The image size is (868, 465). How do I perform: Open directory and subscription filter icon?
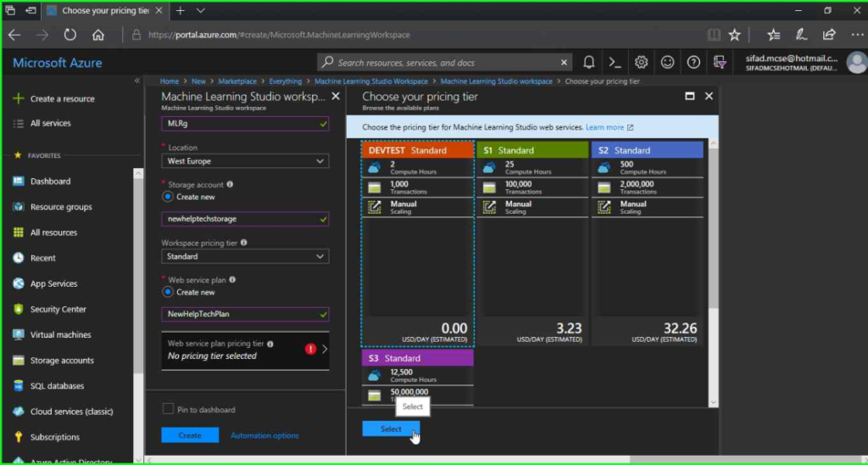(720, 62)
